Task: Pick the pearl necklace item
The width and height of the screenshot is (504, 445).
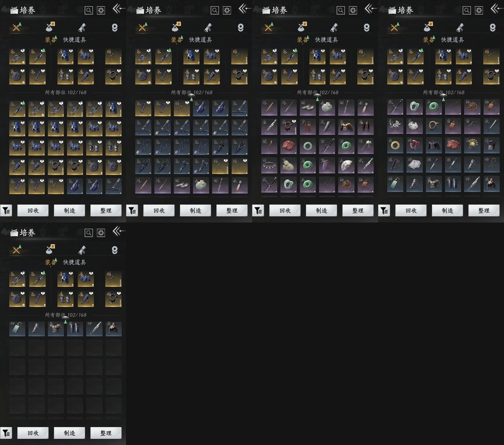Action: tap(269, 165)
